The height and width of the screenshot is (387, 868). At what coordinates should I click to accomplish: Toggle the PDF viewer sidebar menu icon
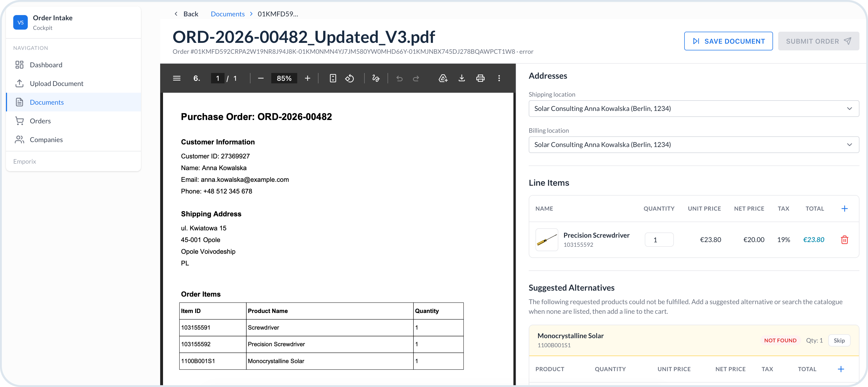177,78
